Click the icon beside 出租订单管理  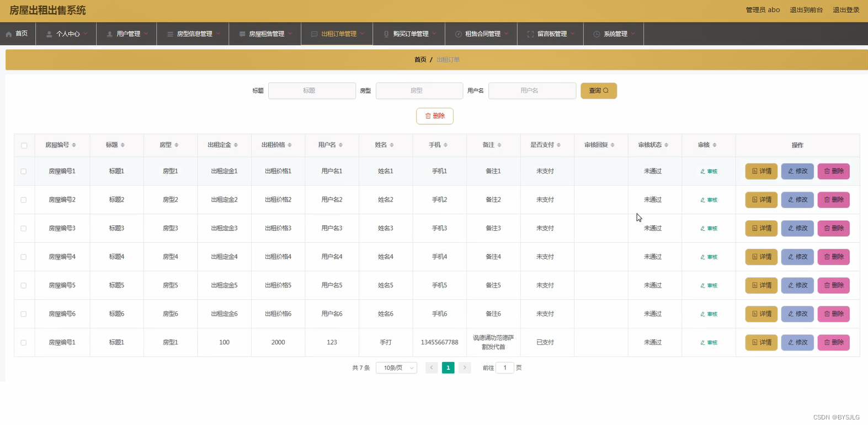click(314, 34)
